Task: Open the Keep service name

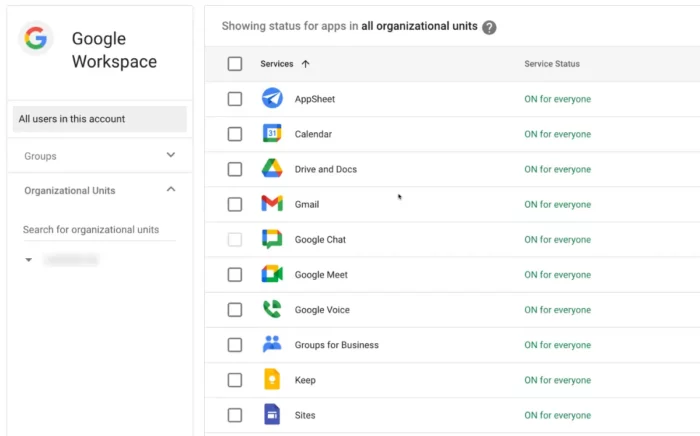Action: tap(305, 380)
